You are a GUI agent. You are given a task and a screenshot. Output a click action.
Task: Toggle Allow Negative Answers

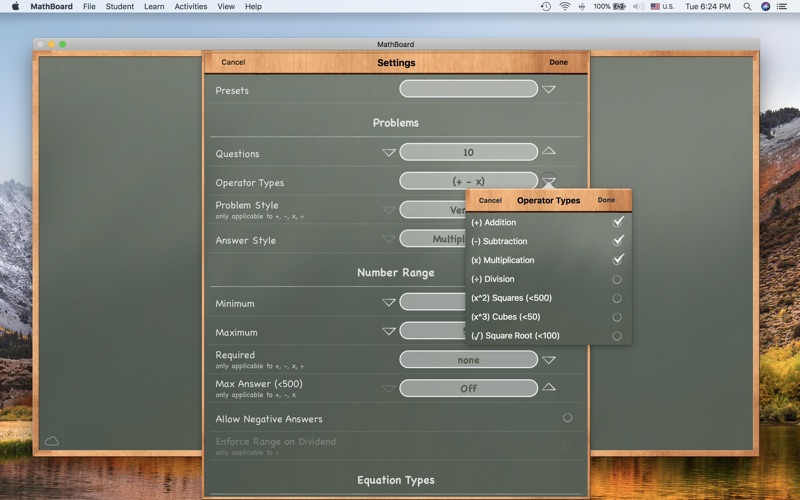[567, 418]
